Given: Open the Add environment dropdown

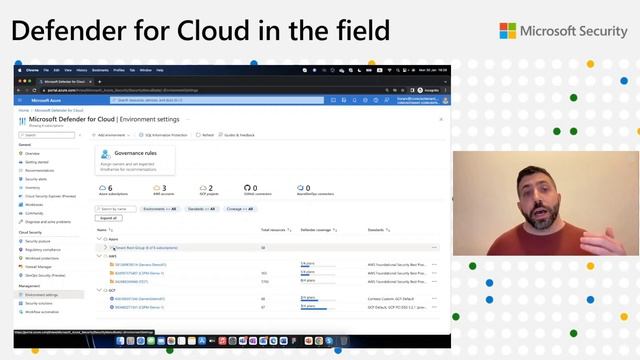Looking at the screenshot, I should click(111, 135).
